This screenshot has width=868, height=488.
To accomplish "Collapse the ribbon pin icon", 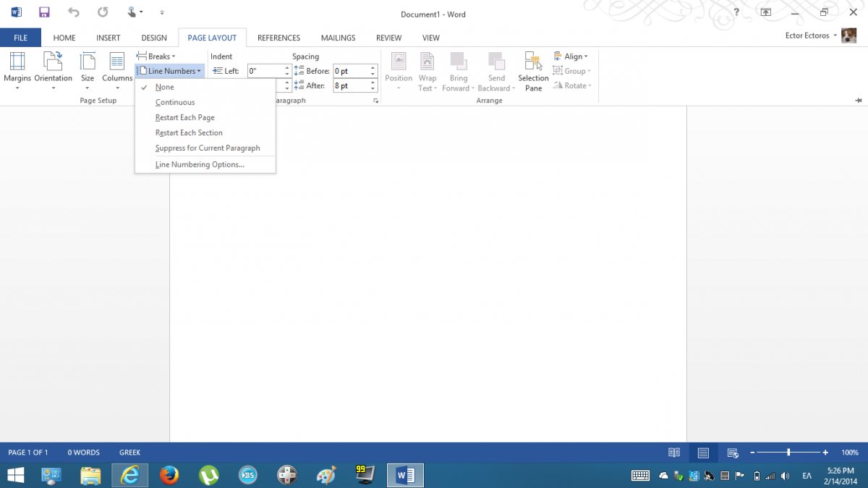I will [x=858, y=100].
